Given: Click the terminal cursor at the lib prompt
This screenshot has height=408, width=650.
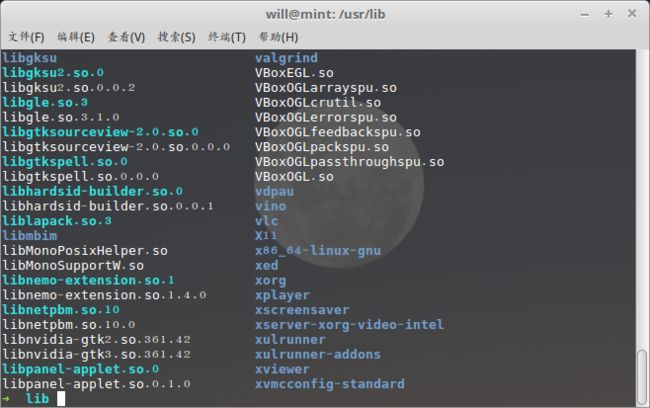Looking at the screenshot, I should click(61, 398).
